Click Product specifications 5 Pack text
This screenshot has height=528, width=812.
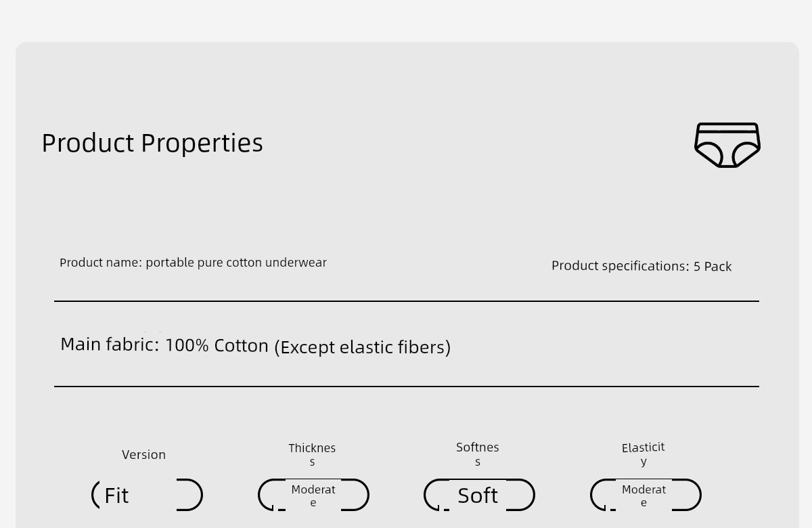coord(641,266)
